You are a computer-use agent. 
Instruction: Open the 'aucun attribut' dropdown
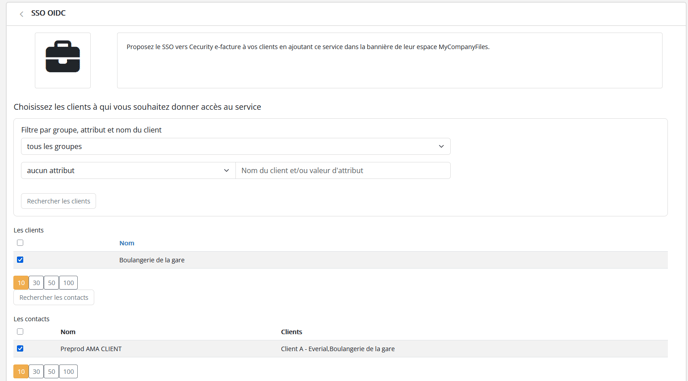(128, 170)
